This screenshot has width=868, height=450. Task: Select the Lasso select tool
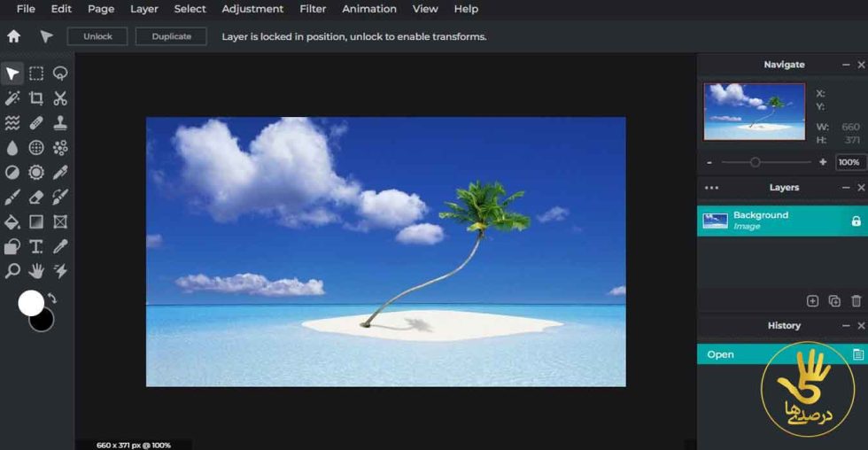(60, 74)
